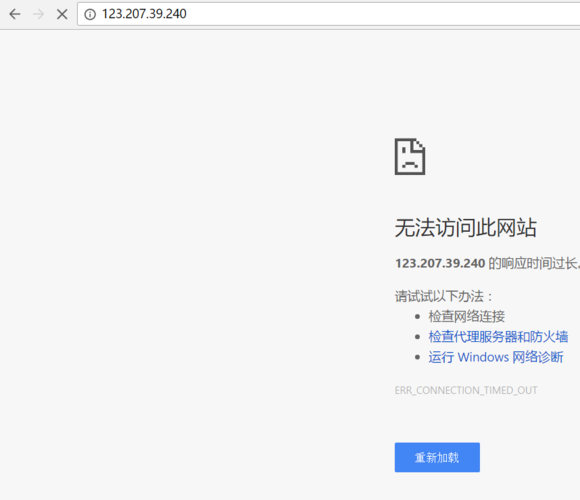Viewport: 580px width, 500px height.
Task: Run 运行 Windows 网络诊断 link
Action: (x=496, y=357)
